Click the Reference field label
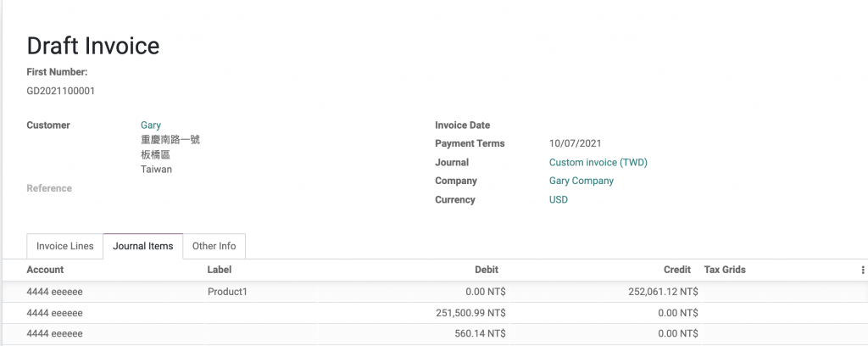This screenshot has width=868, height=346. tap(49, 188)
